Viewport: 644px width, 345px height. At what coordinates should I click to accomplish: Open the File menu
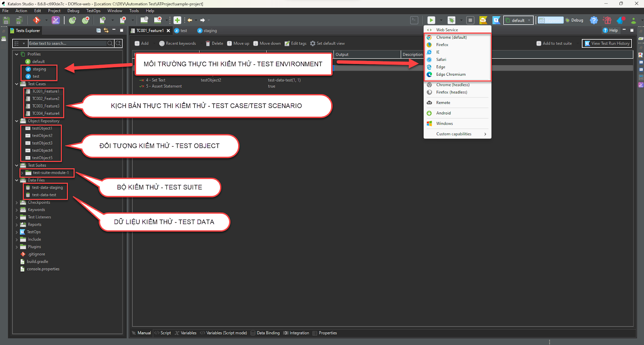(x=6, y=11)
